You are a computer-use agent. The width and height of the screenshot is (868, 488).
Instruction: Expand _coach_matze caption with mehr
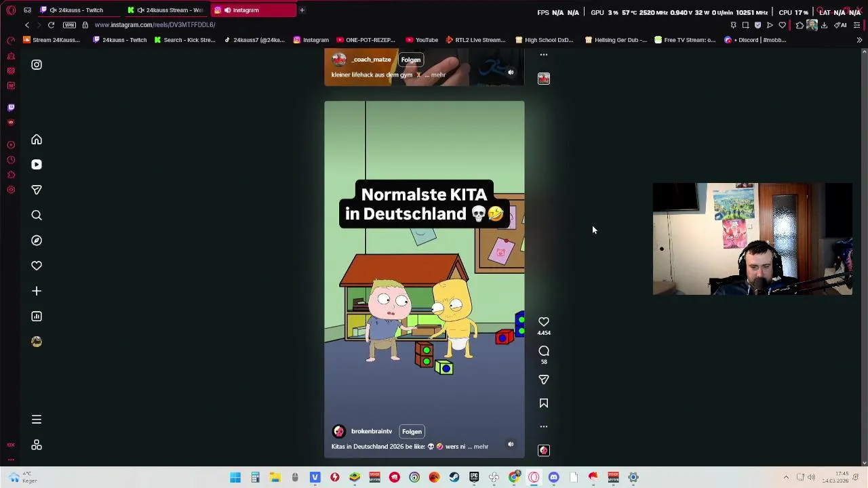438,75
